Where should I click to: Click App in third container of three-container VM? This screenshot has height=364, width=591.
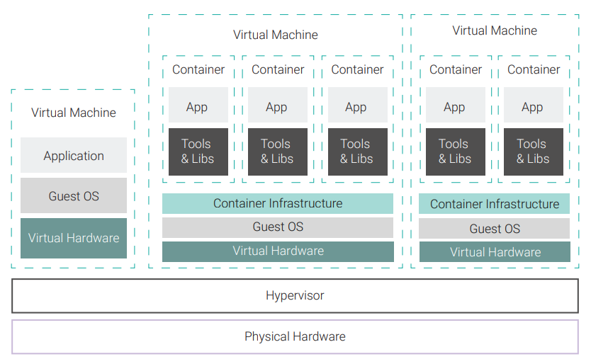(x=358, y=105)
